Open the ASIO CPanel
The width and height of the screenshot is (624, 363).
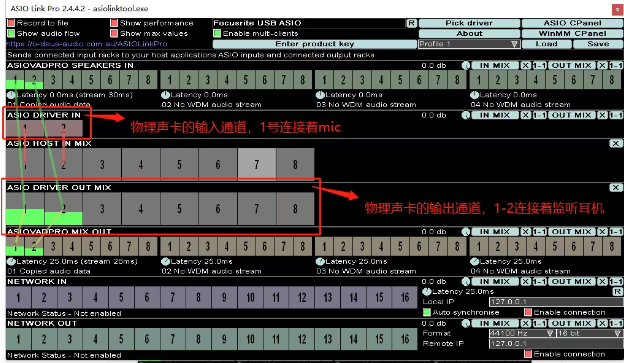572,23
